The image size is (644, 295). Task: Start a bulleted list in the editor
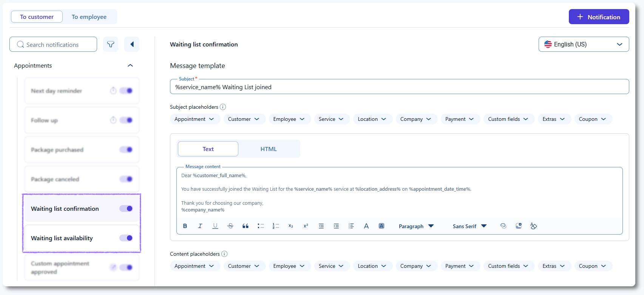(261, 226)
